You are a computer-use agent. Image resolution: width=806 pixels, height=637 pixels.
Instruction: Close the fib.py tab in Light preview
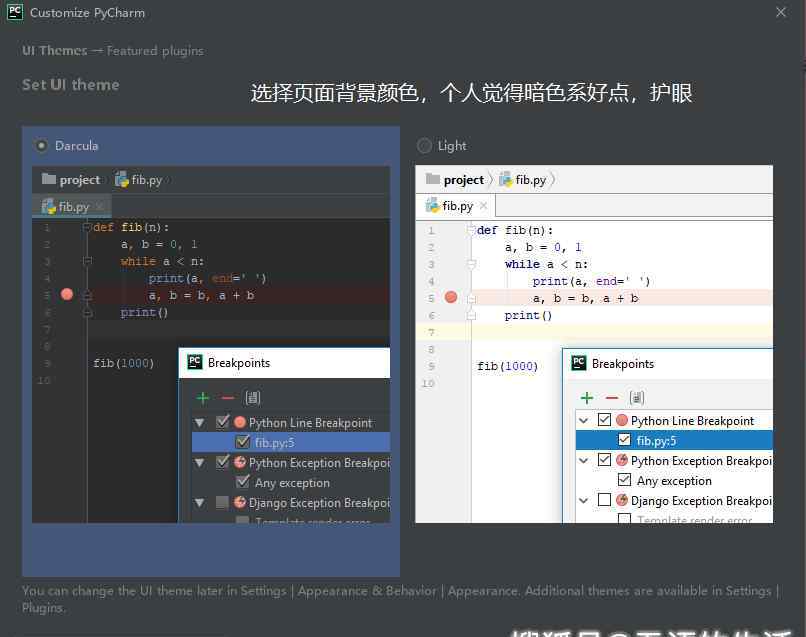(483, 206)
